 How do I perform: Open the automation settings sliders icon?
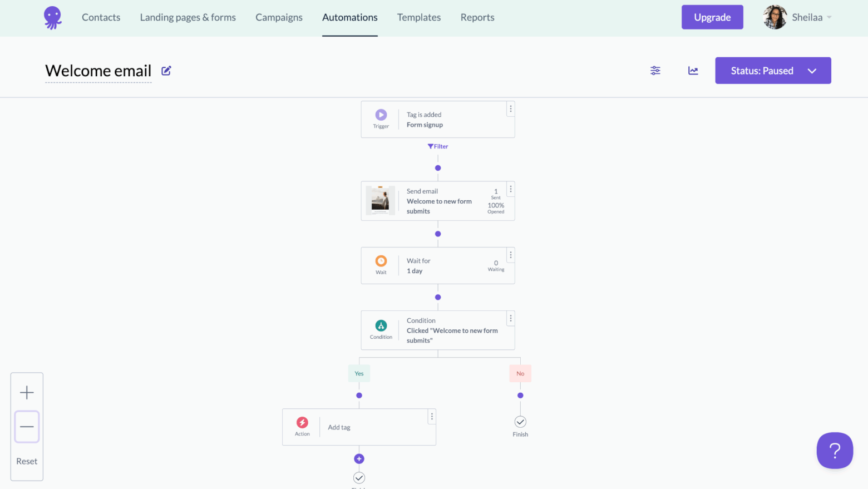click(x=655, y=70)
